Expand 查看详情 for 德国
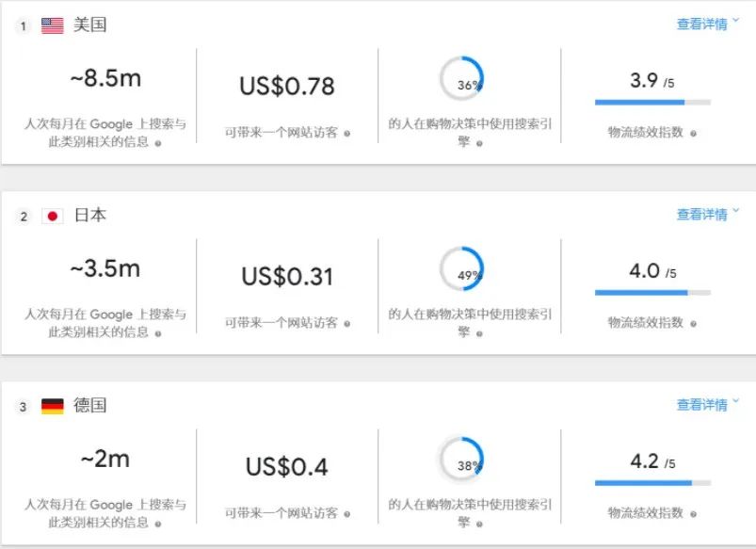Viewport: 756px width, 549px height. 707,404
